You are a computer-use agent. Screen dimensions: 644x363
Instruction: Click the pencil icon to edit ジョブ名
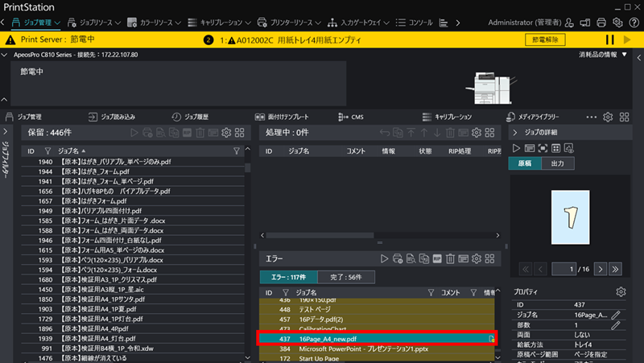tap(616, 315)
